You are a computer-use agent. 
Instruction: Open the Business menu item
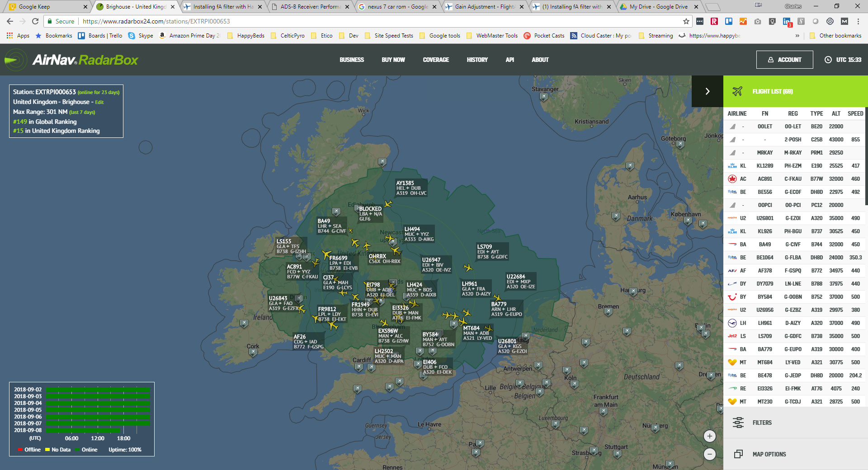[352, 60]
